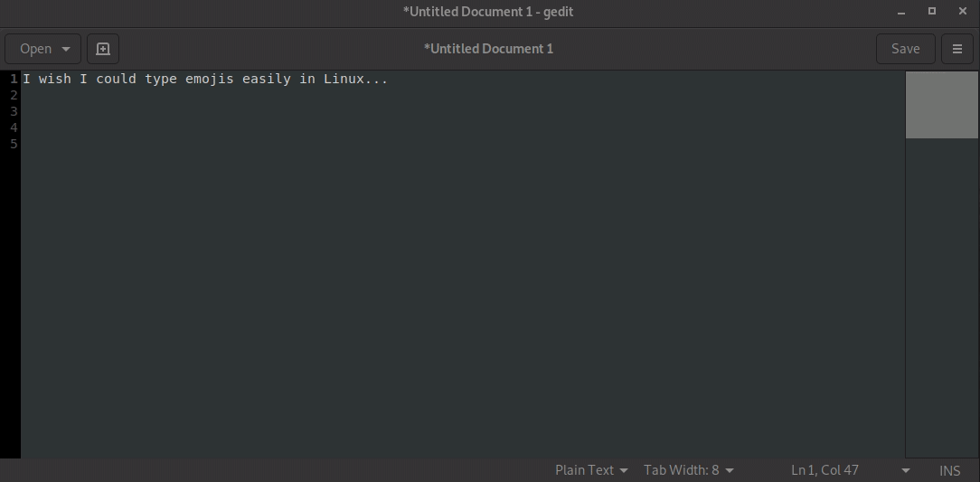Click the highlighted overview map region

[x=941, y=105]
